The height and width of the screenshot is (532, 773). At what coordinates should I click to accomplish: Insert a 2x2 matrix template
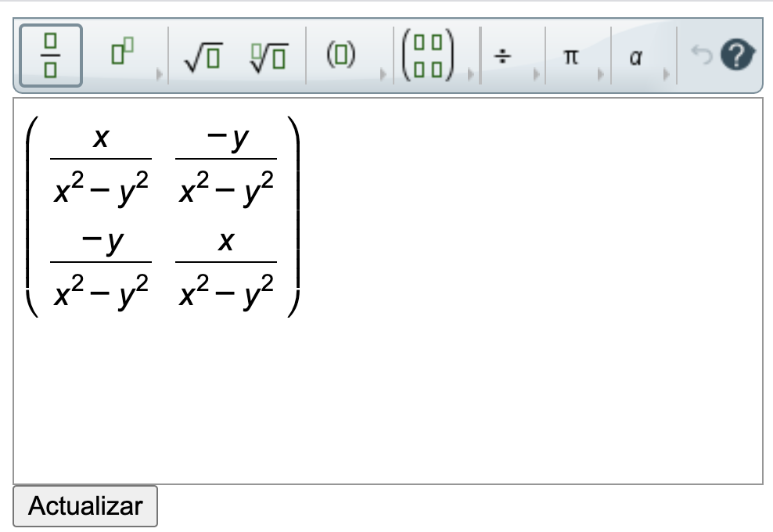[431, 56]
